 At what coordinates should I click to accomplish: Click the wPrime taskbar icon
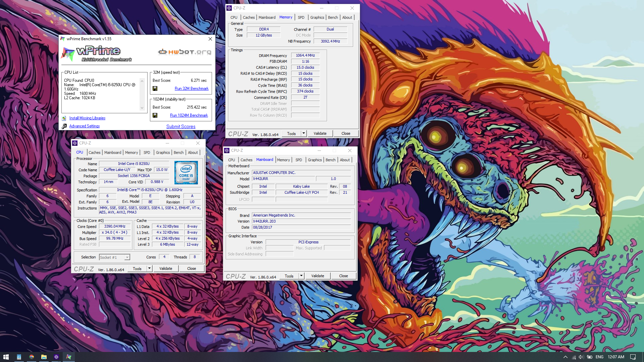(x=69, y=357)
